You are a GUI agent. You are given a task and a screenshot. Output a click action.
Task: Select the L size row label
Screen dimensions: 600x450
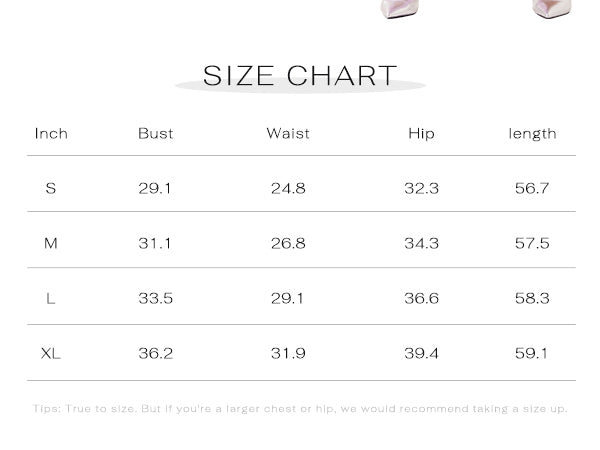coord(51,298)
